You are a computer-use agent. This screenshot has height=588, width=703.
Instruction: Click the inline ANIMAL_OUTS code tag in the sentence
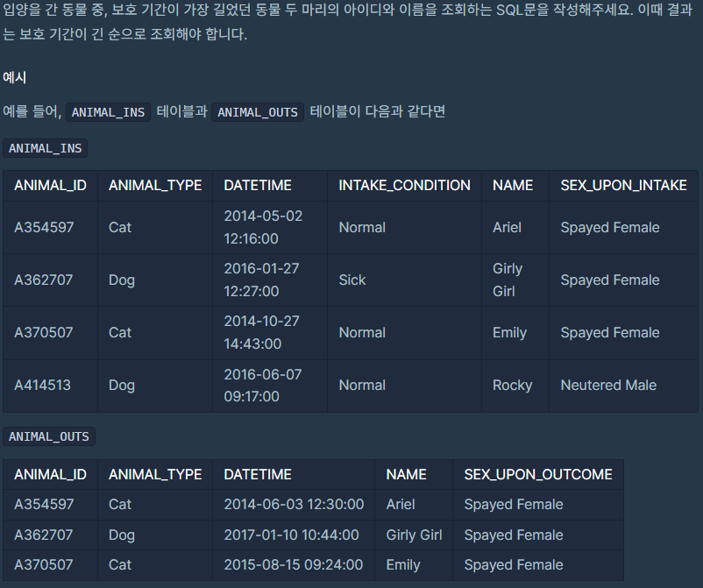point(258,112)
